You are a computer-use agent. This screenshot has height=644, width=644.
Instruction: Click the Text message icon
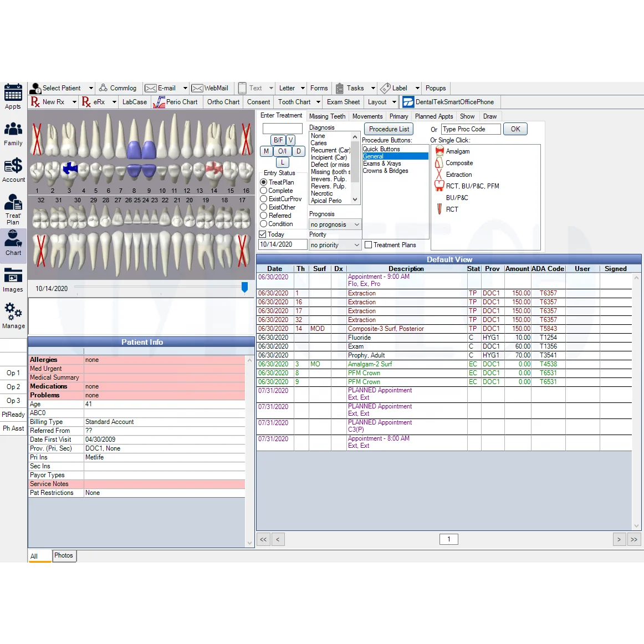pyautogui.click(x=243, y=88)
